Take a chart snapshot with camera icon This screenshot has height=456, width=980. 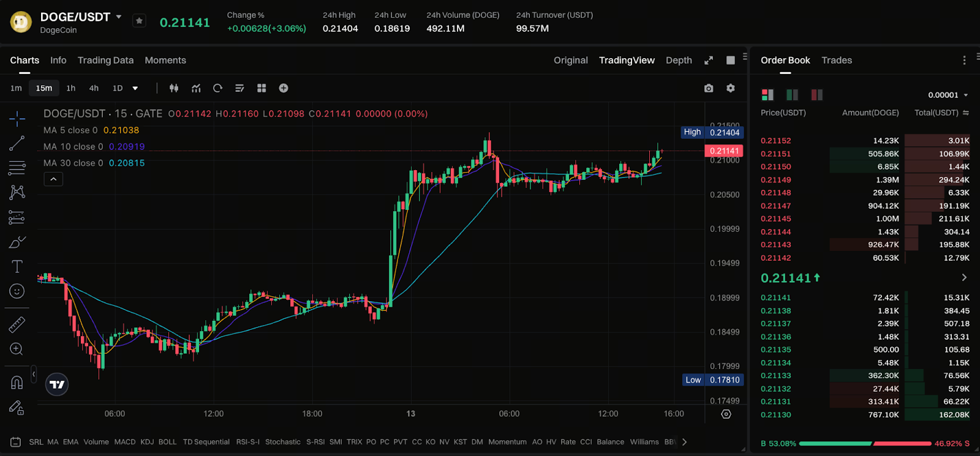point(709,88)
